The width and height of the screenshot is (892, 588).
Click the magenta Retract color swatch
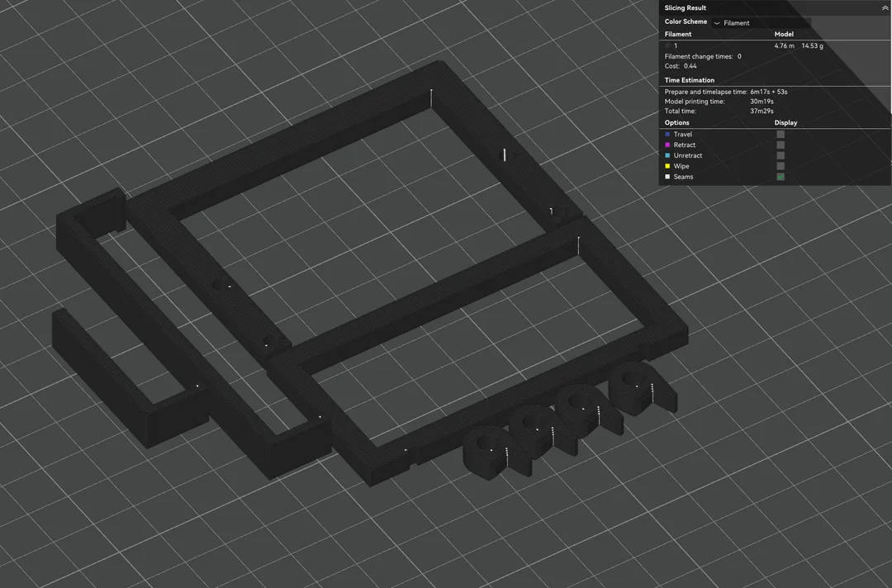[x=667, y=145]
